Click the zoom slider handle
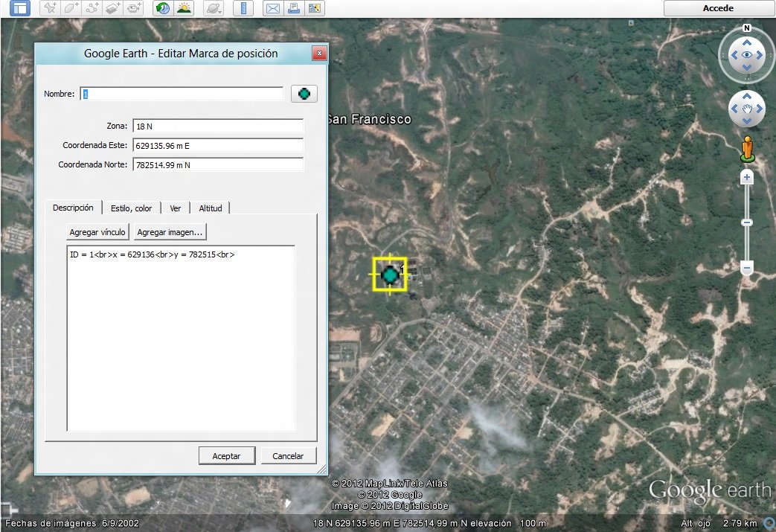The height and width of the screenshot is (532, 776). 747,222
